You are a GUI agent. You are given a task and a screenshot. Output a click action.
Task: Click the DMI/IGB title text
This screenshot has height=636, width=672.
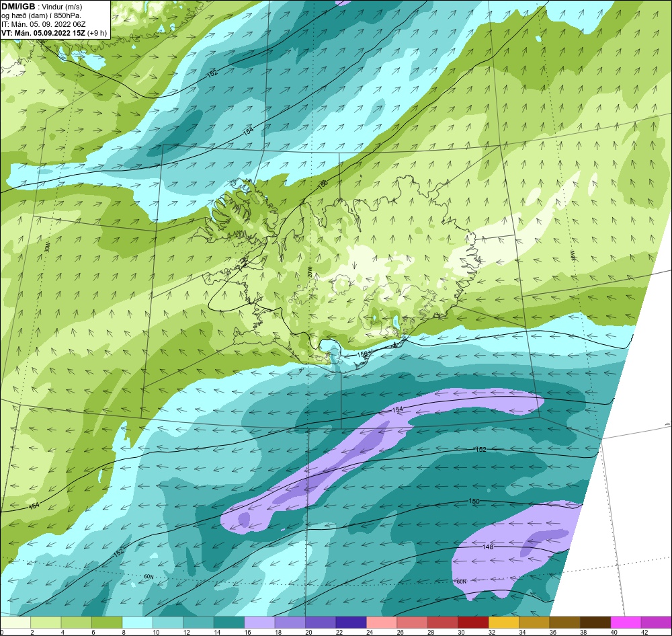(18, 7)
